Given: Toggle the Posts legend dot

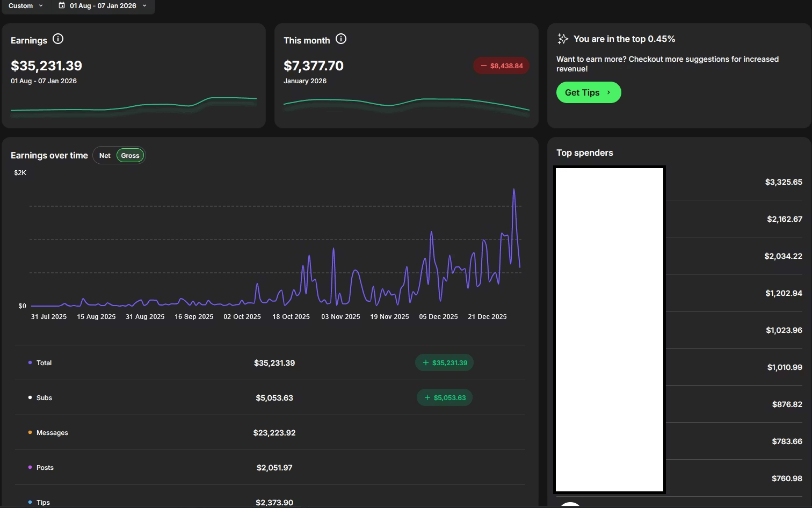Looking at the screenshot, I should pos(31,467).
